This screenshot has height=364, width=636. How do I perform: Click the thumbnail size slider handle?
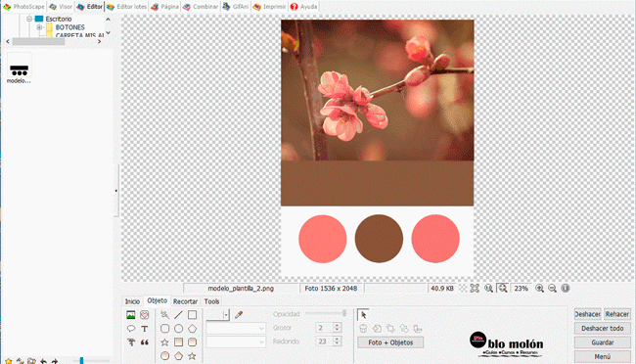pos(81,360)
